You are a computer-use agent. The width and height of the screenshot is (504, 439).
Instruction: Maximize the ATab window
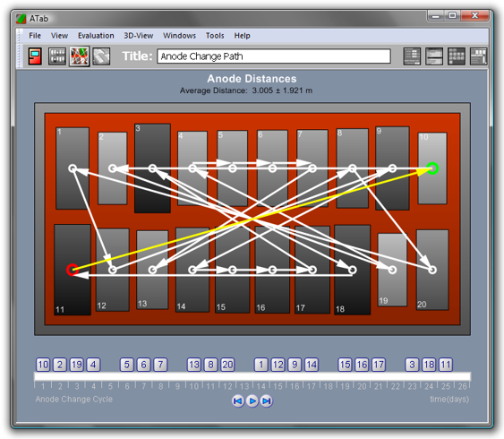[x=452, y=15]
